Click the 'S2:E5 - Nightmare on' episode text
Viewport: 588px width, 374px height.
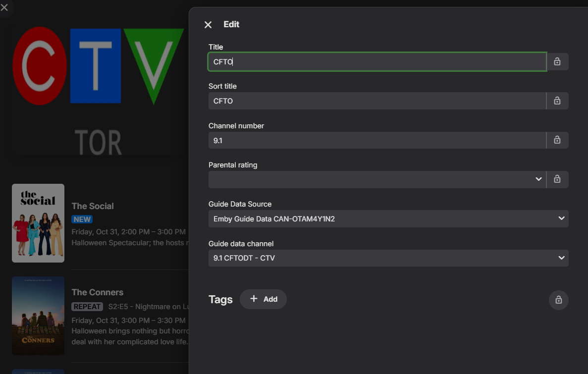tap(149, 307)
